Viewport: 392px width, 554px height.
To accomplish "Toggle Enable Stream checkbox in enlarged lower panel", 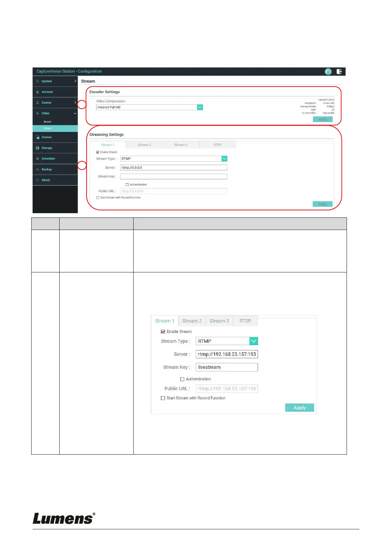I will (x=163, y=332).
